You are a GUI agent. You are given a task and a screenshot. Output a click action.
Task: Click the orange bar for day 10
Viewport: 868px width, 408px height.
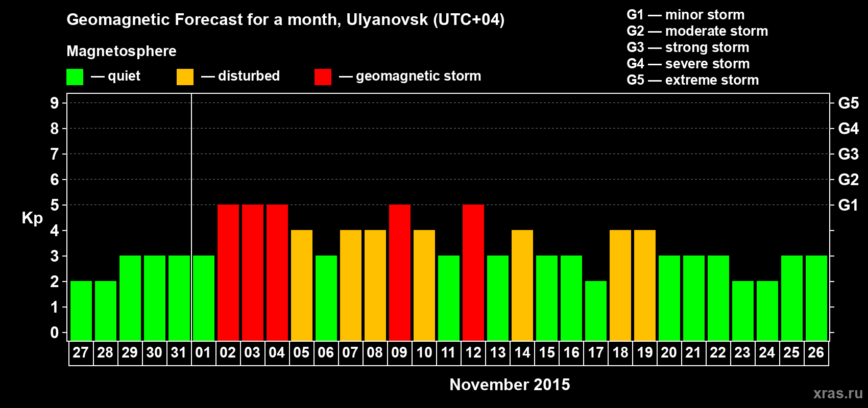[x=424, y=285]
